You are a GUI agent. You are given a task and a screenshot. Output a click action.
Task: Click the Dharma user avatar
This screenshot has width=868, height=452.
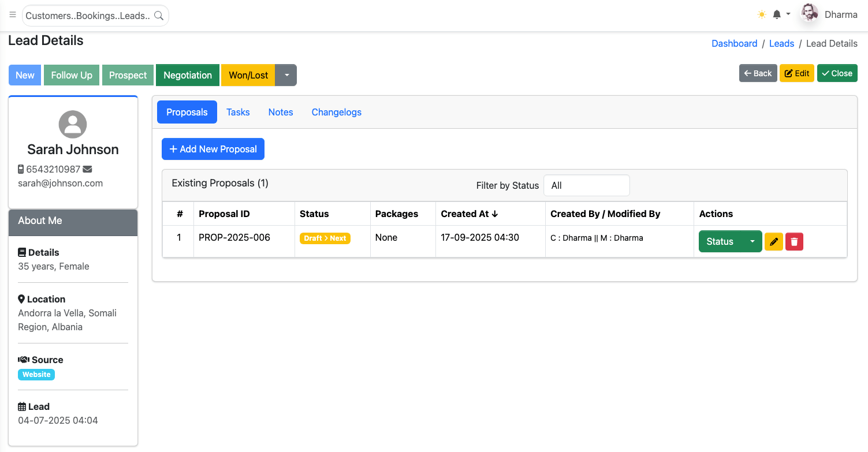point(810,14)
